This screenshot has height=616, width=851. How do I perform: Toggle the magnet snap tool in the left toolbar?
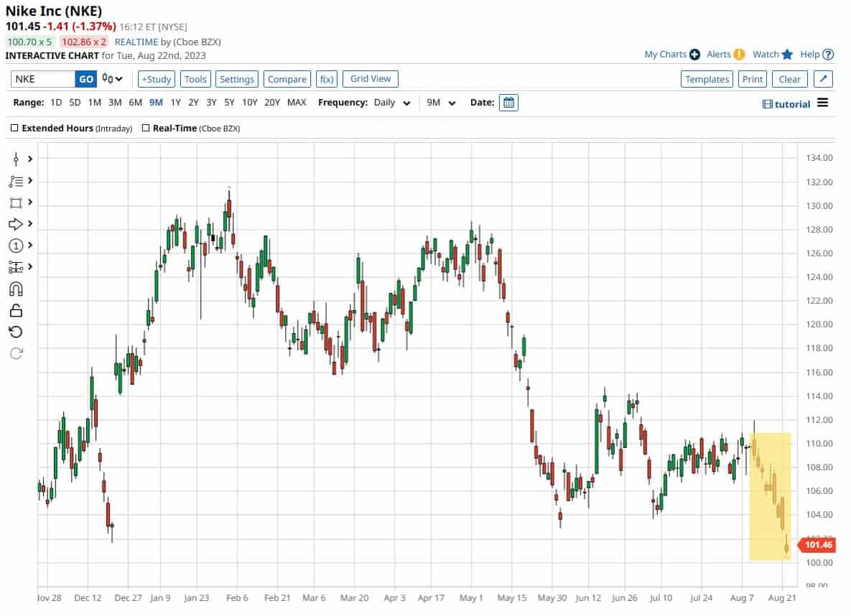click(16, 289)
